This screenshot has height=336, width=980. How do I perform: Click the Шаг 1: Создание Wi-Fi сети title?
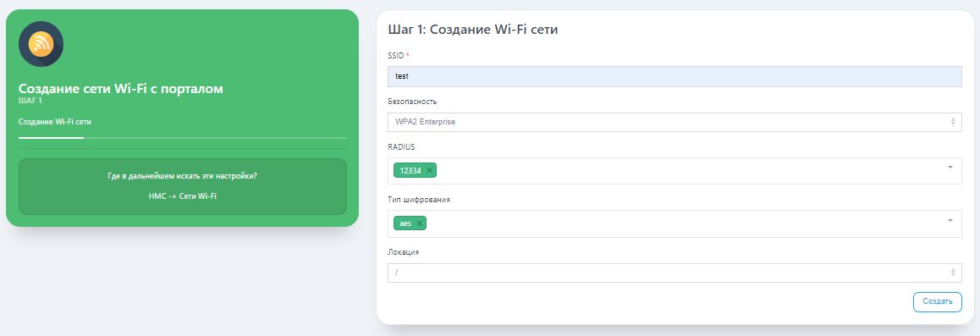click(x=472, y=30)
